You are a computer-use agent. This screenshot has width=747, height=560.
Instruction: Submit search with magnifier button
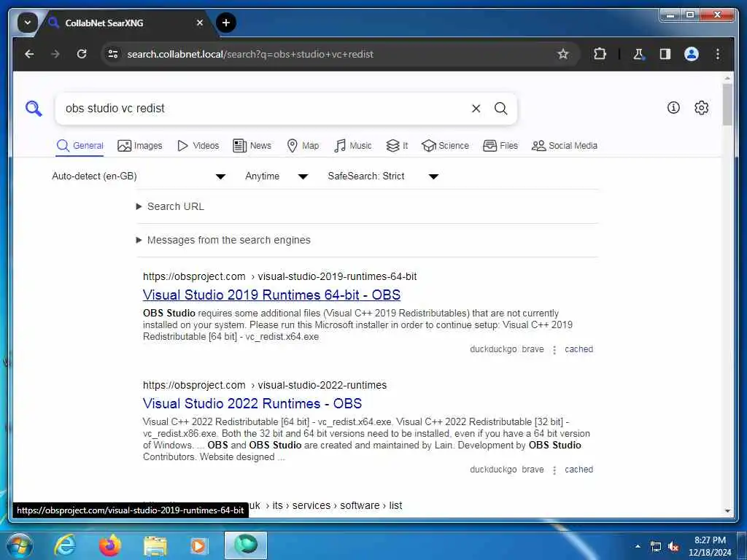[x=500, y=109]
